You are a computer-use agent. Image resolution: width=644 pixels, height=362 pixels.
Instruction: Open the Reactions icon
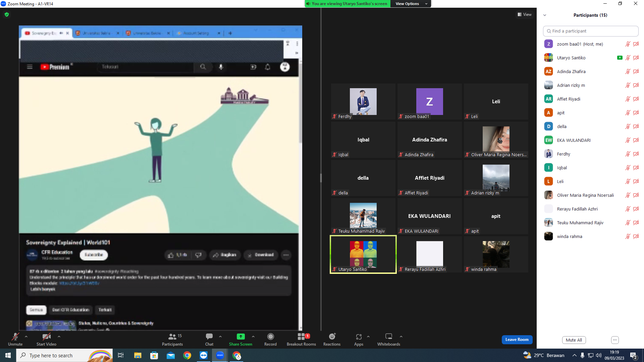pos(332,337)
